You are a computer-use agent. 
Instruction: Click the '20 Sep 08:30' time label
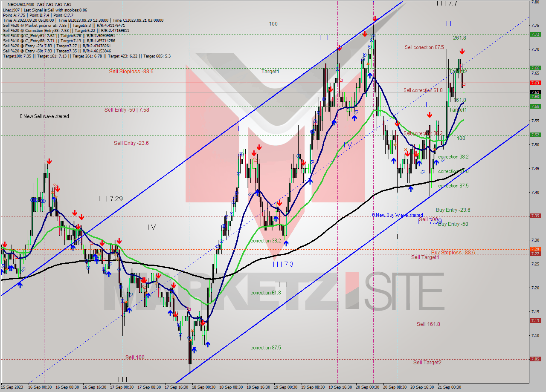pos(395,387)
